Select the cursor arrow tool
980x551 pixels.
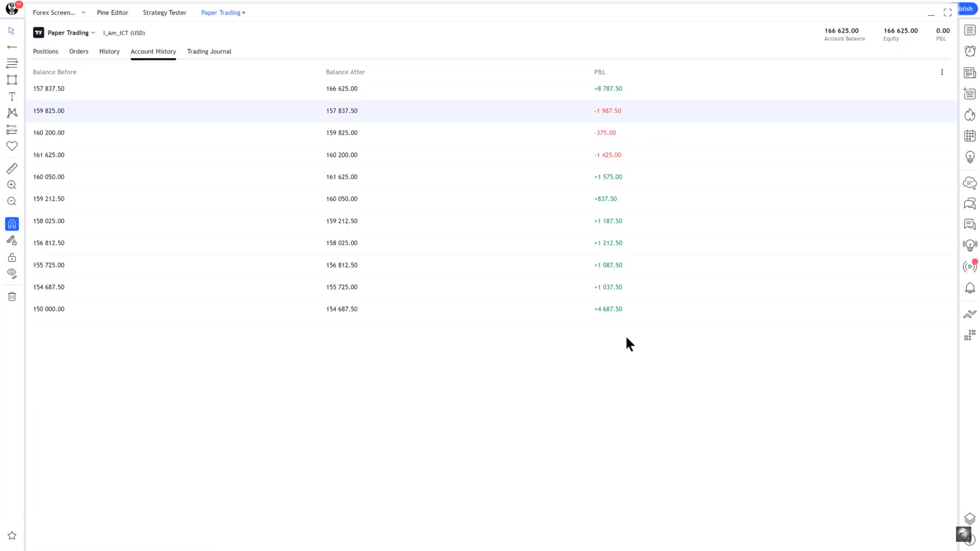tap(11, 31)
